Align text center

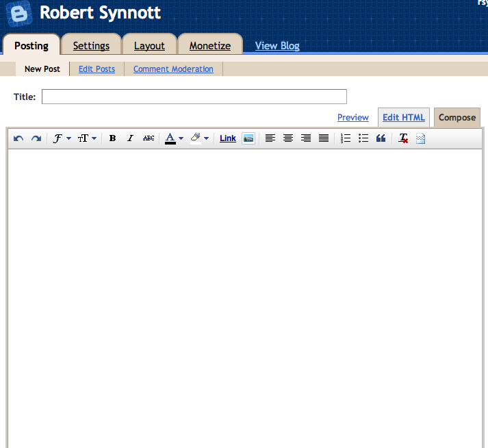point(288,138)
